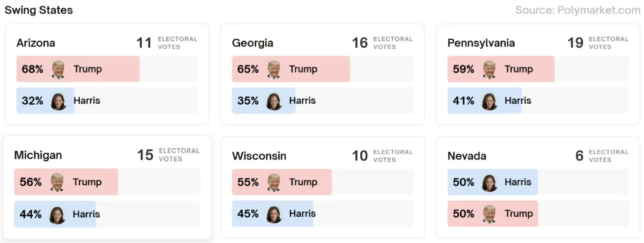Image resolution: width=644 pixels, height=243 pixels.
Task: Open the Michigan state title
Action: click(x=38, y=155)
